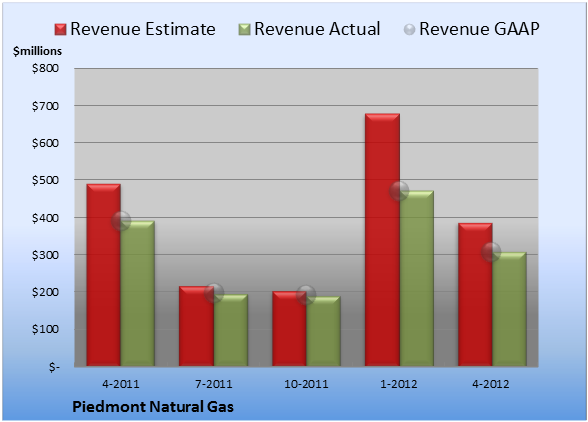Click the $300 axis value
Image resolution: width=588 pixels, height=422 pixels.
(x=45, y=255)
